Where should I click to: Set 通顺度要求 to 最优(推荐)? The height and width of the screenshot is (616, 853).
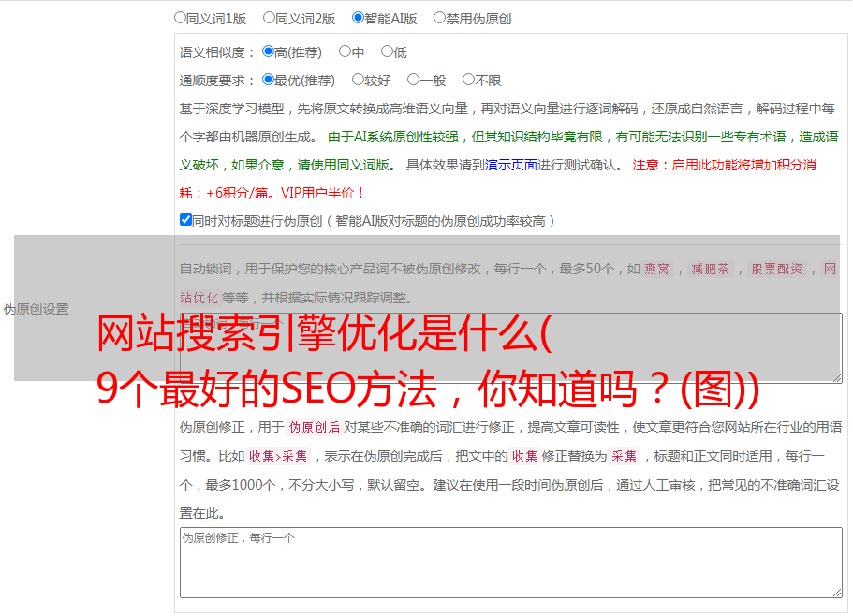[268, 80]
